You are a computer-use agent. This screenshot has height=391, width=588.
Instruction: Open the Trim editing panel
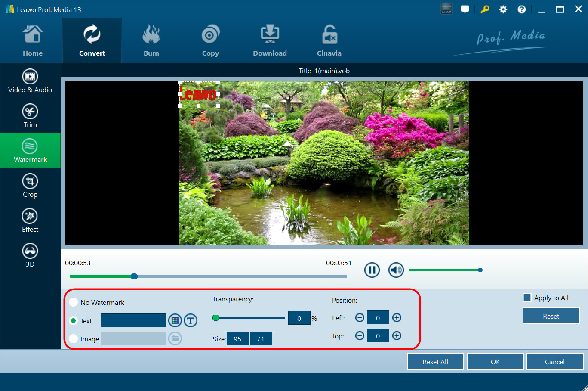pos(30,116)
